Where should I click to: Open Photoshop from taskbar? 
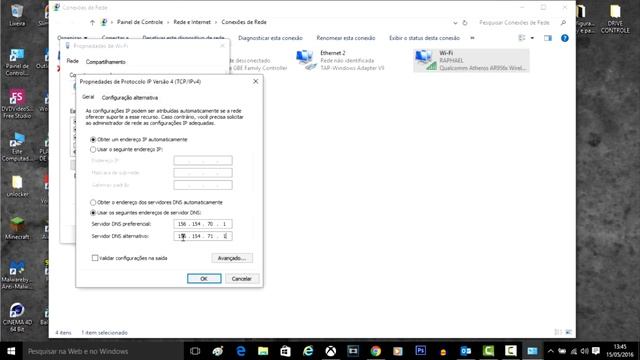420,351
